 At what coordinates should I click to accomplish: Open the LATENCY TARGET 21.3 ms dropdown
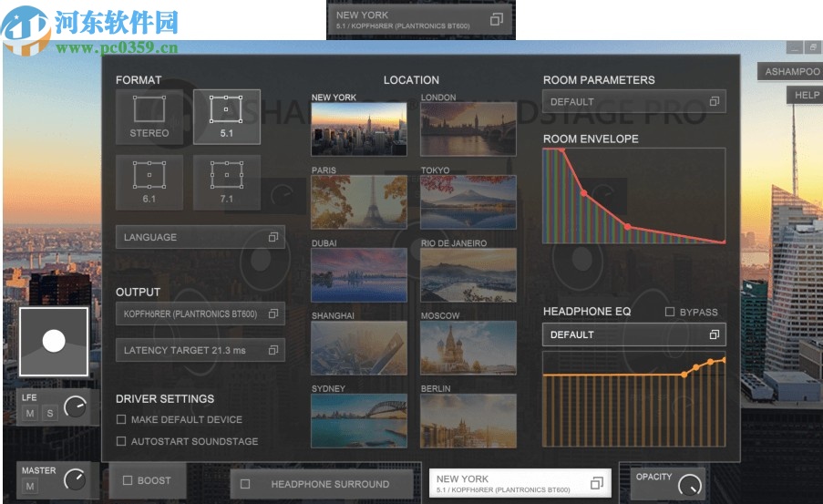(201, 350)
